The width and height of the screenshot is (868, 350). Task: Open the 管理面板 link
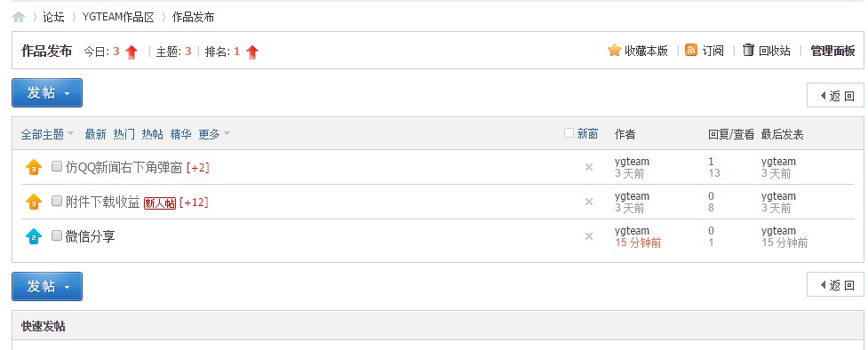click(832, 51)
